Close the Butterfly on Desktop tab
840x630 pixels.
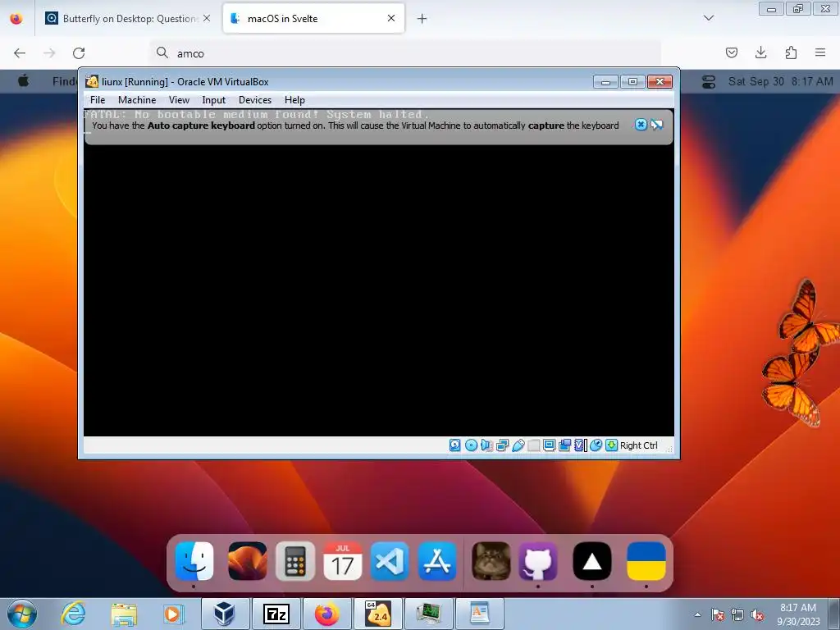207,18
